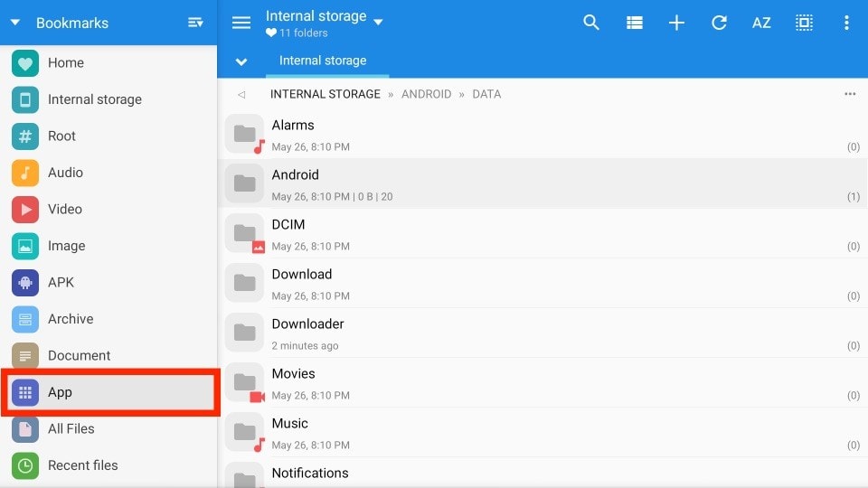Open Internal storage bookmark in sidebar
This screenshot has width=868, height=488.
pos(108,99)
